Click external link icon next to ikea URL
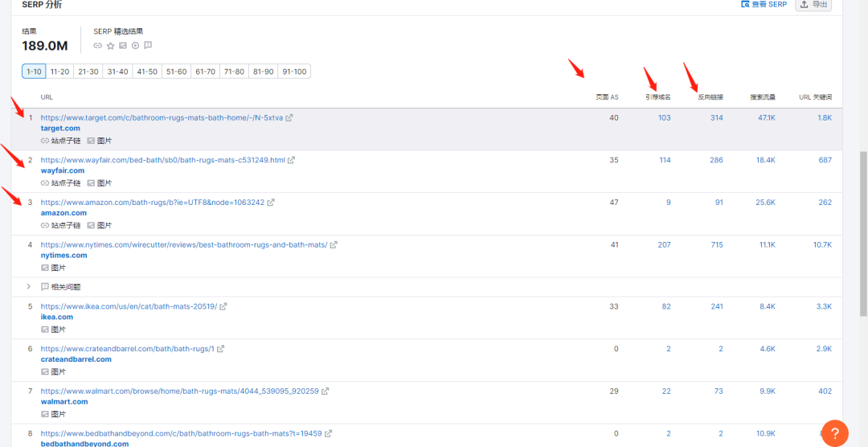This screenshot has height=447, width=868. click(223, 306)
